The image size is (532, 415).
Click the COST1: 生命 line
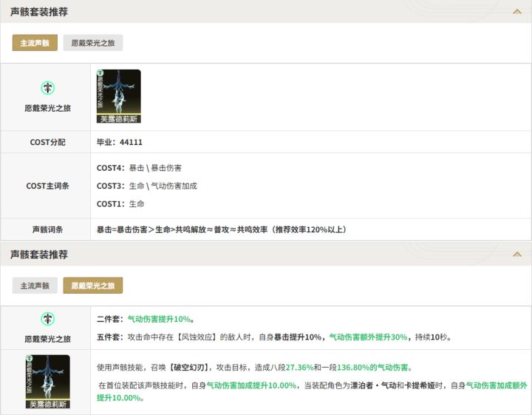tap(120, 203)
